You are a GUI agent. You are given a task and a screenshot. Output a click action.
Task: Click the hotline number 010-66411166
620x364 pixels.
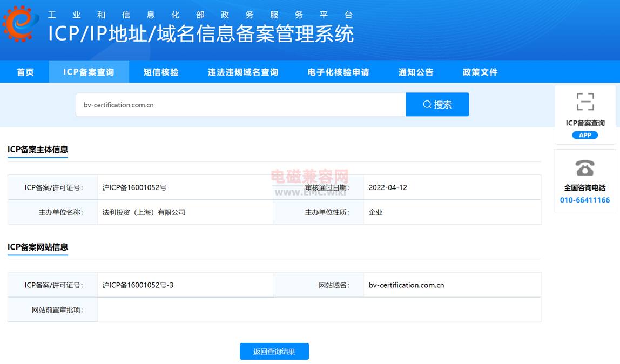[x=585, y=200]
